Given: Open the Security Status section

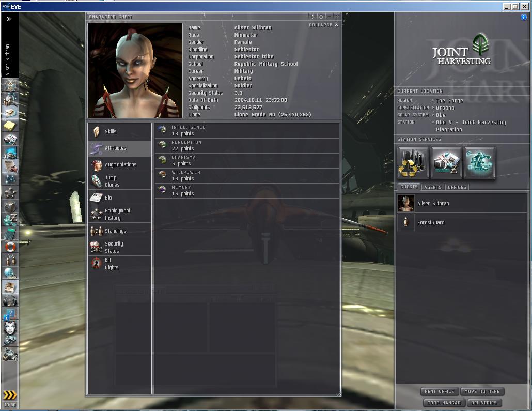Looking at the screenshot, I should (x=119, y=247).
